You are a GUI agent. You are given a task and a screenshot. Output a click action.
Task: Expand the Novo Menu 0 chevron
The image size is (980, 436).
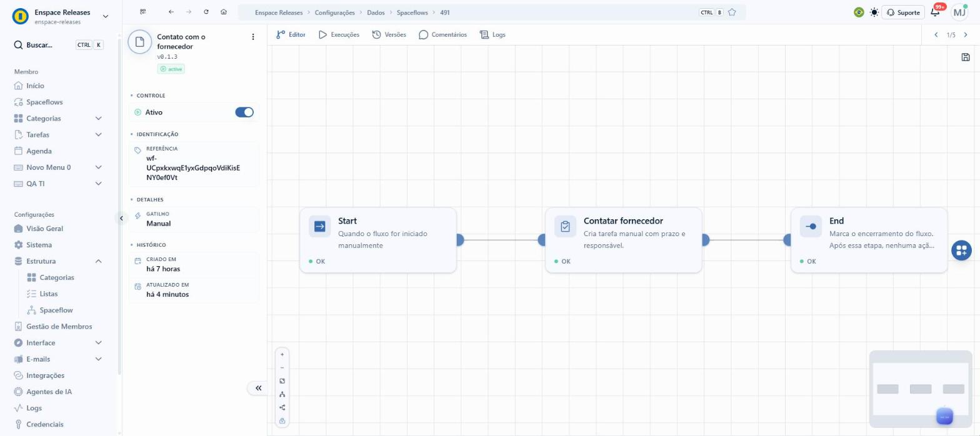98,167
